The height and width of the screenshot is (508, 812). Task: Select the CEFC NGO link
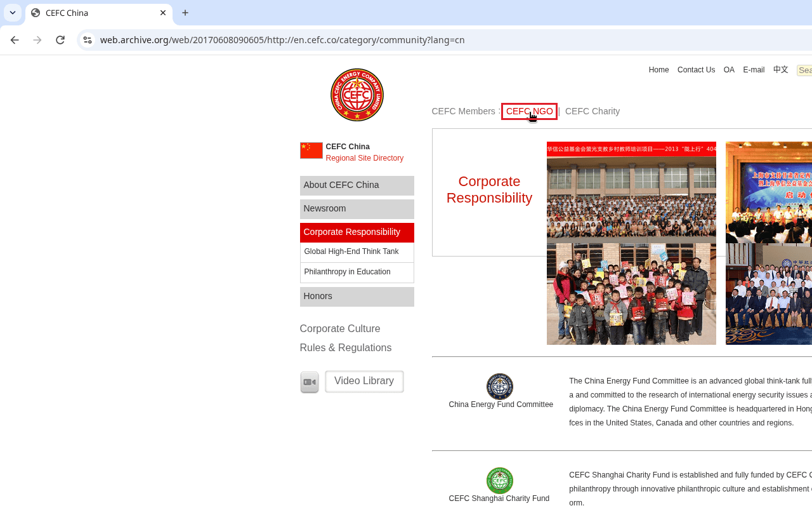(529, 111)
